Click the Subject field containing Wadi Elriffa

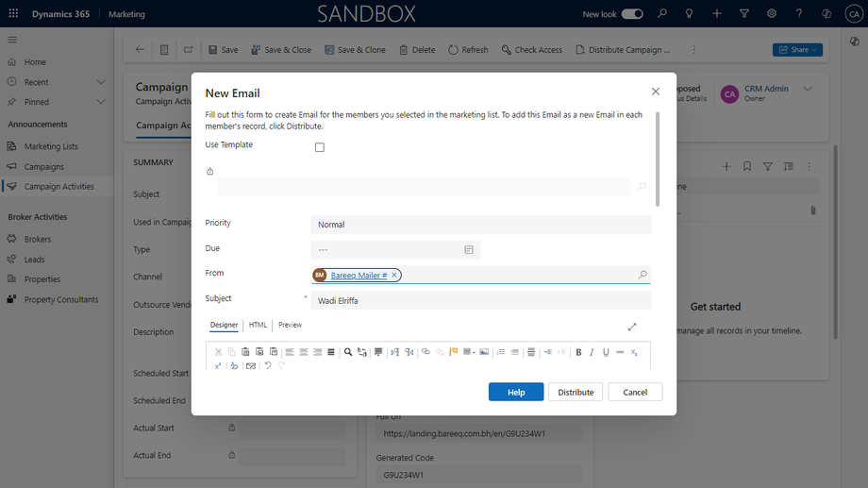(480, 301)
